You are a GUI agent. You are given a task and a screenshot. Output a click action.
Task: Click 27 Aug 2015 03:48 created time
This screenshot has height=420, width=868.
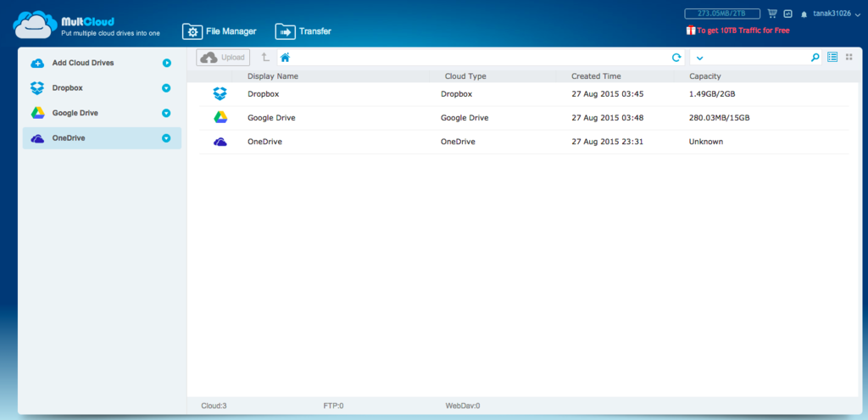point(608,118)
